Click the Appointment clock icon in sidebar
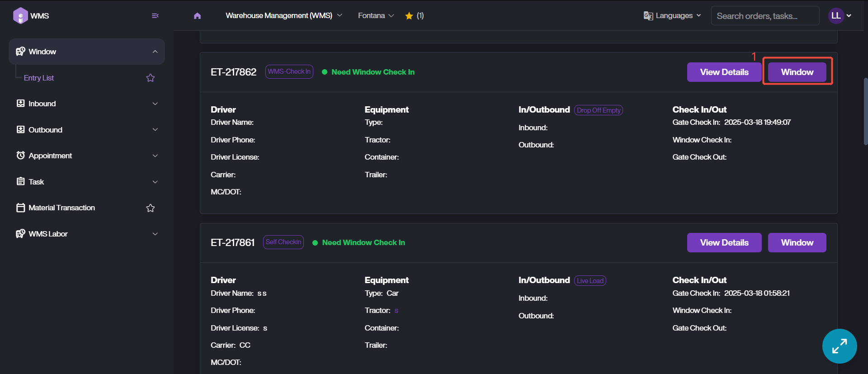Image resolution: width=868 pixels, height=374 pixels. 20,156
